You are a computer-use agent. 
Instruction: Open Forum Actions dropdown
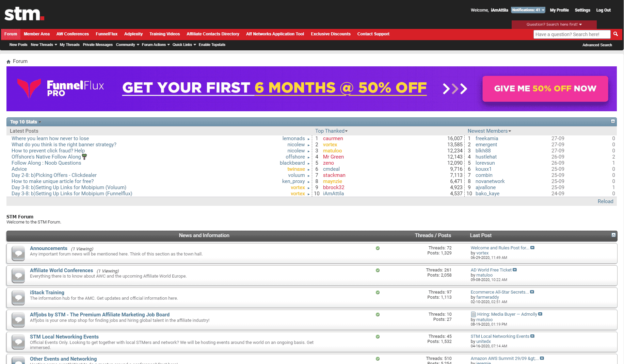(x=156, y=45)
